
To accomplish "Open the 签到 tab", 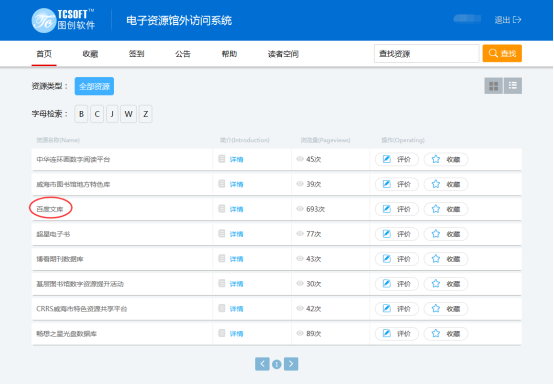I will pos(136,54).
